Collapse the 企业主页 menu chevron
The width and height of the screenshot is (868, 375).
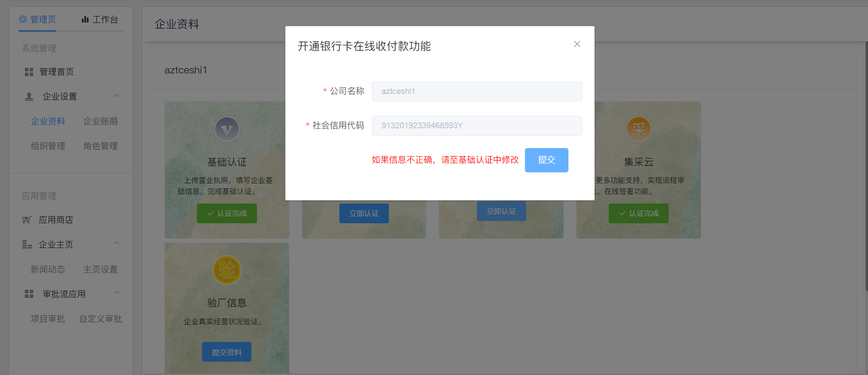116,243
